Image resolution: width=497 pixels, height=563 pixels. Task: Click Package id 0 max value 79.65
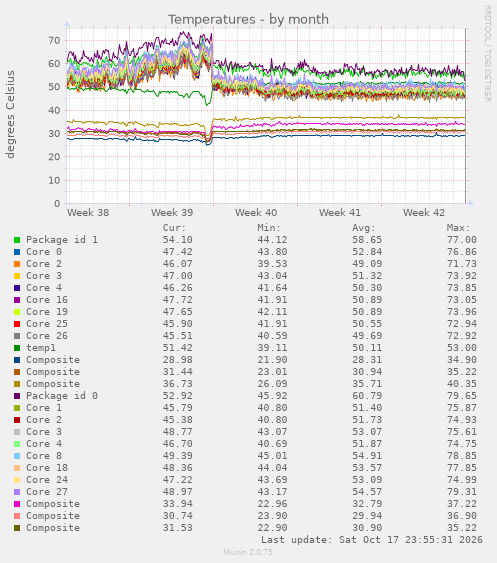pyautogui.click(x=462, y=396)
